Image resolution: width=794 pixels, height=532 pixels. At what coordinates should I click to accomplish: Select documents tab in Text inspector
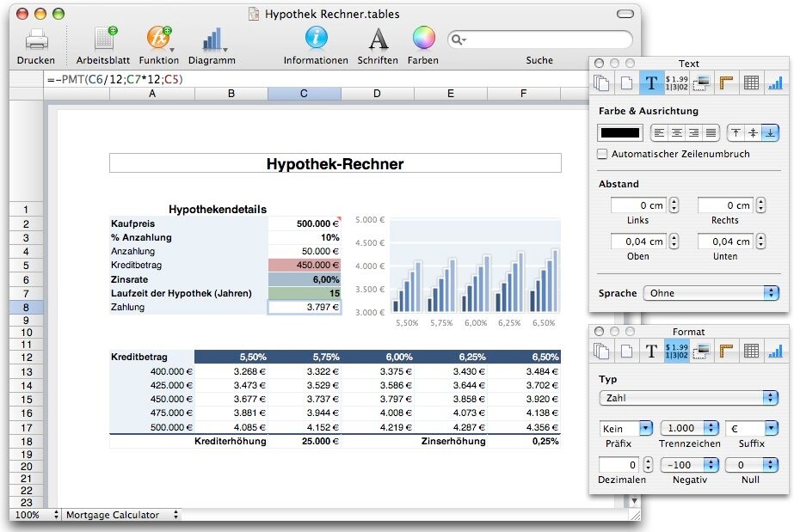[x=601, y=83]
